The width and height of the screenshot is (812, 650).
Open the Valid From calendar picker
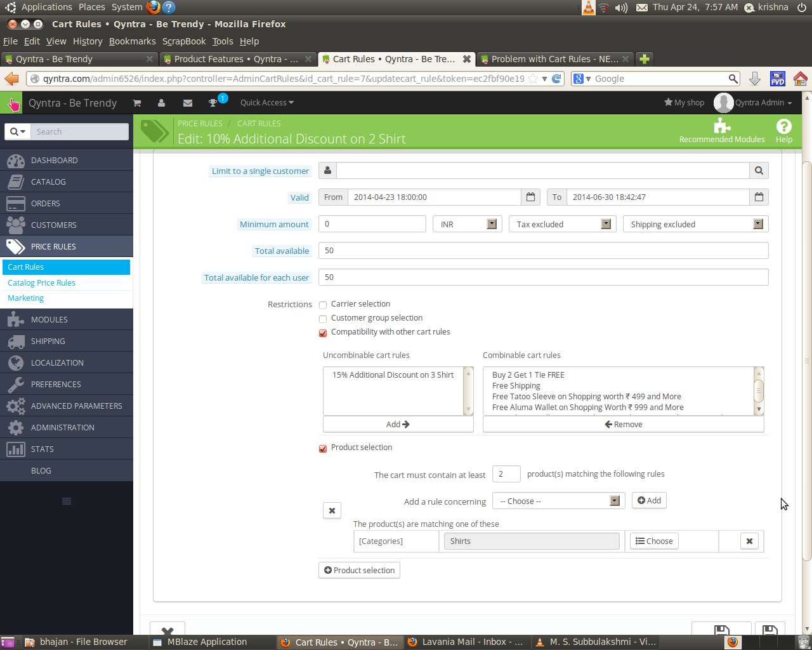[531, 197]
